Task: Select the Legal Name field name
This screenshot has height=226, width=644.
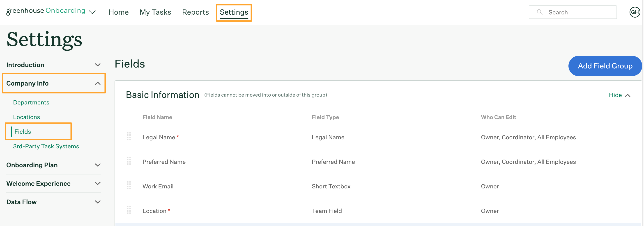Action: [x=159, y=138]
